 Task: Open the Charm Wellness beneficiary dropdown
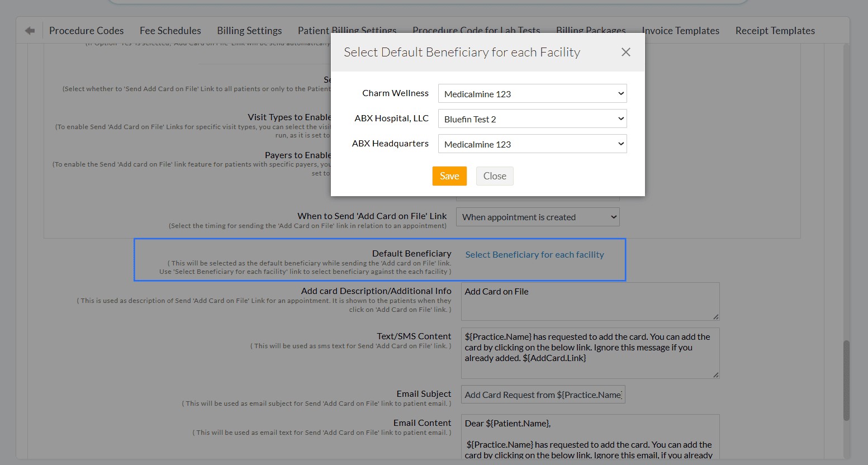[533, 94]
